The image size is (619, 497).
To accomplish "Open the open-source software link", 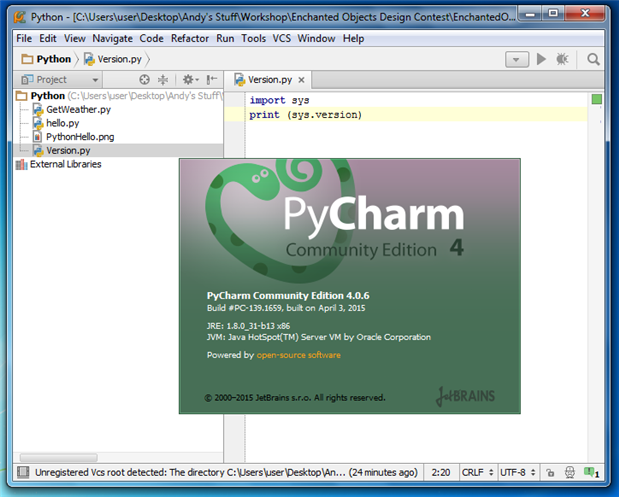I will tap(298, 355).
